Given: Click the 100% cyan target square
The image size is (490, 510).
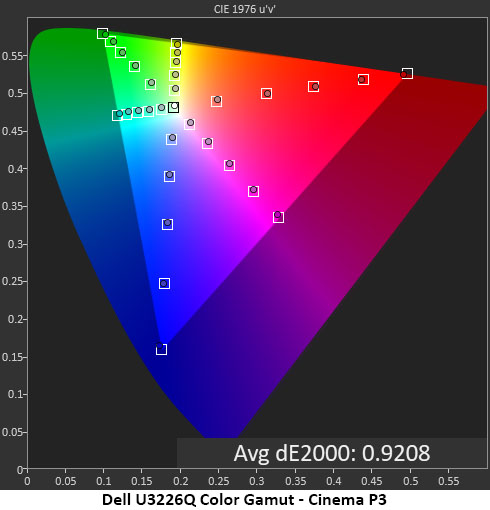Looking at the screenshot, I should click(x=117, y=116).
